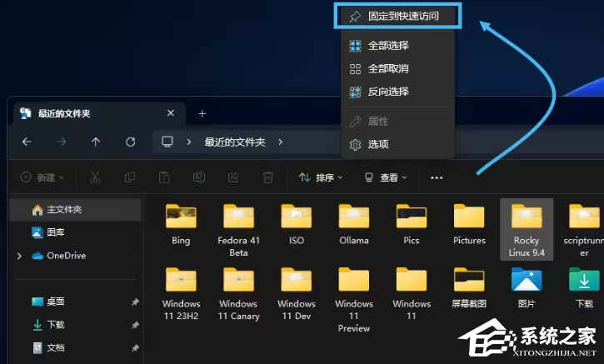Select the Windows 11 Dev folder
The image size is (604, 364).
pos(297,294)
